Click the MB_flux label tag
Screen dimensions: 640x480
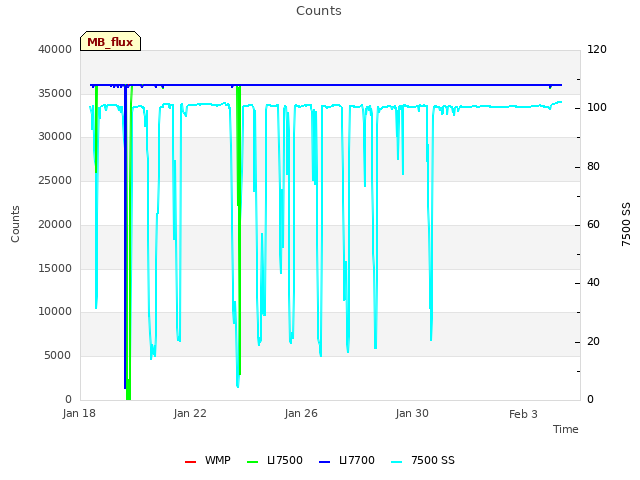110,41
